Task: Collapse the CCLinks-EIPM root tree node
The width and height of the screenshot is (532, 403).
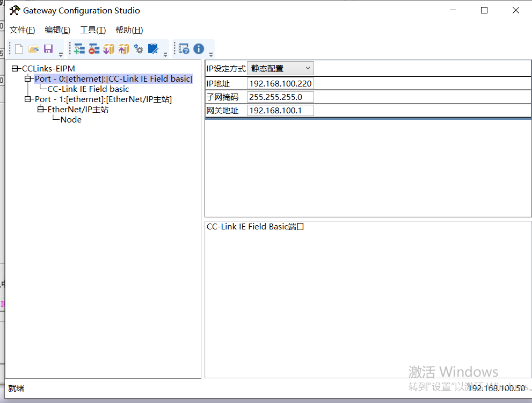Action: [x=14, y=69]
